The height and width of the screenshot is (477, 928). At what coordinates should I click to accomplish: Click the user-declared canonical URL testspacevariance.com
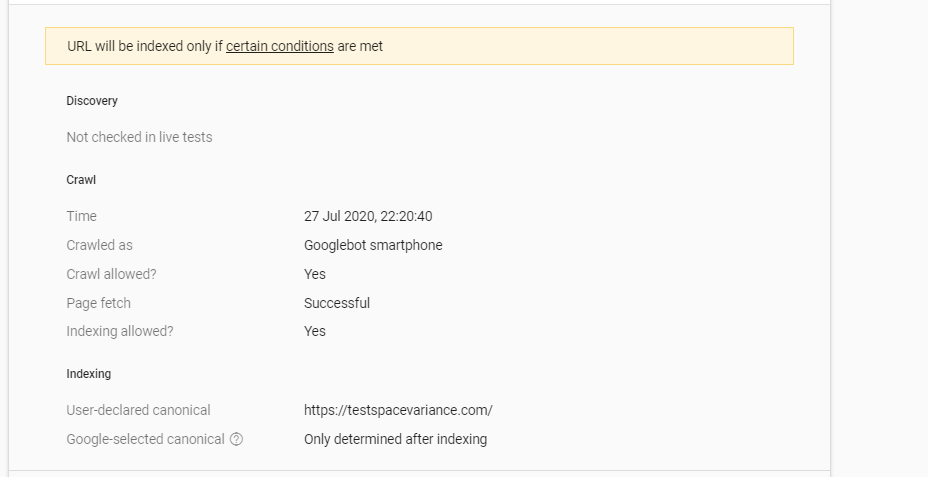pyautogui.click(x=398, y=410)
